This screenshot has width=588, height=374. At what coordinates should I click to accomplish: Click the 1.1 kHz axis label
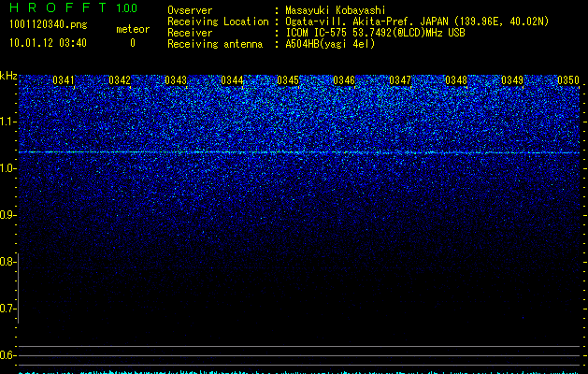[x=7, y=122]
